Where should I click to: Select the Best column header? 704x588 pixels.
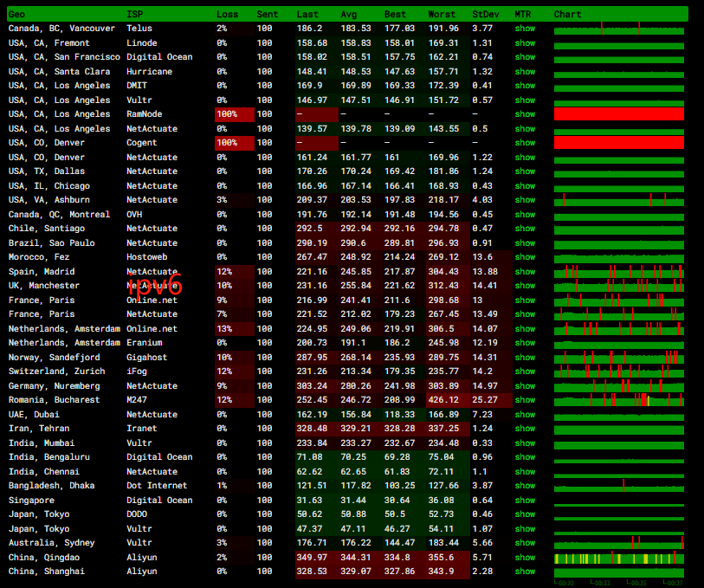(395, 15)
